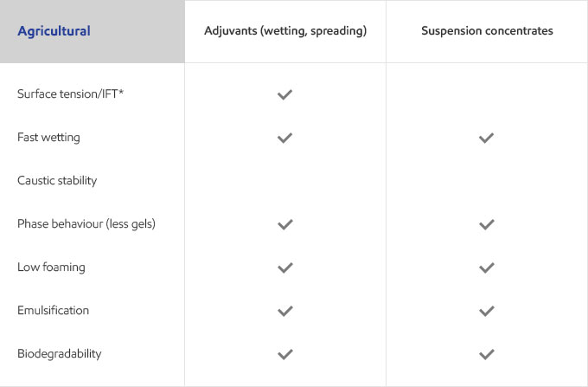588x387 pixels.
Task: Click Low foaming checkmark under Suspension concentrates
Action: coord(486,268)
